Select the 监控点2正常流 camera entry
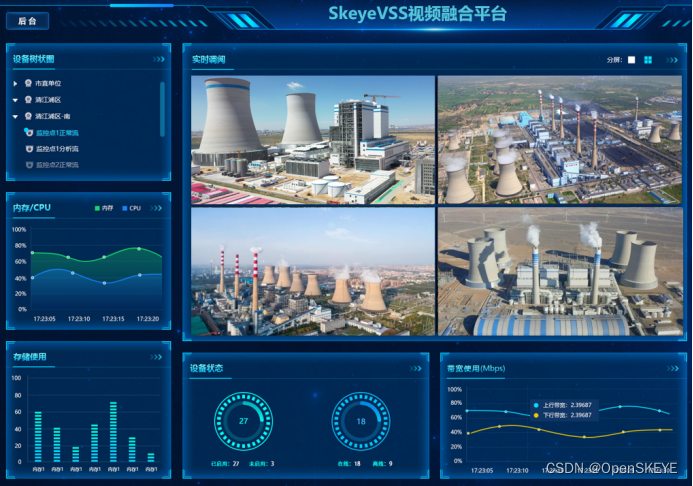This screenshot has height=486, width=693. pos(57,165)
